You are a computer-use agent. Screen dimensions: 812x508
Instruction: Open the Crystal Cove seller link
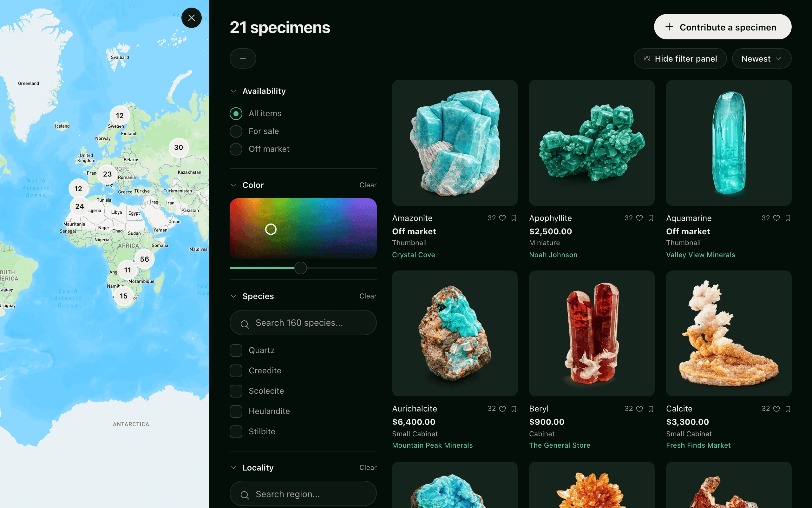pos(413,255)
